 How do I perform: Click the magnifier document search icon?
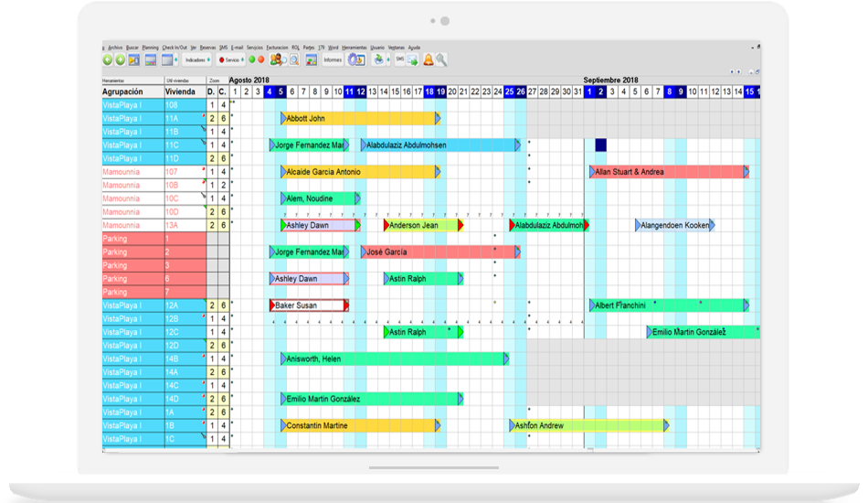(294, 59)
